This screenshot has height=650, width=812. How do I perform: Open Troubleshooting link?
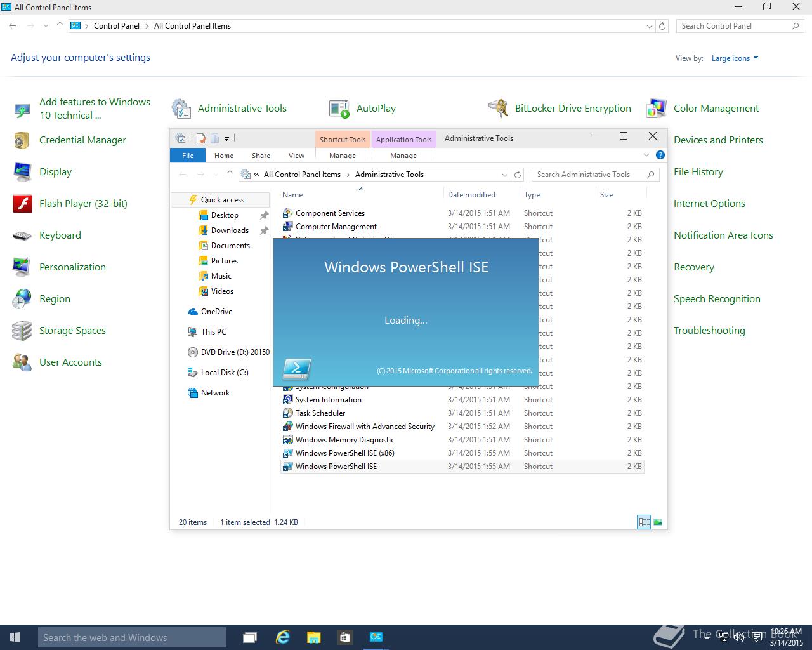tap(709, 331)
